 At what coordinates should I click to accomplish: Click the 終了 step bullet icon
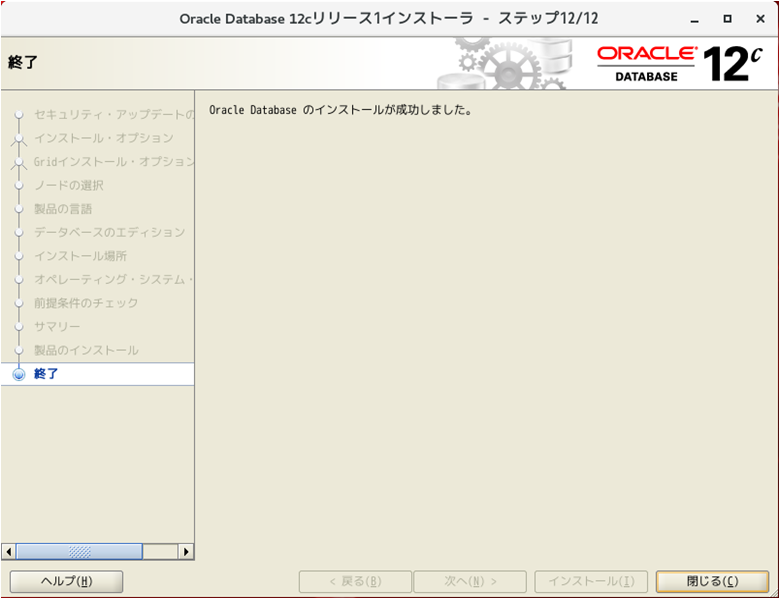tap(19, 374)
